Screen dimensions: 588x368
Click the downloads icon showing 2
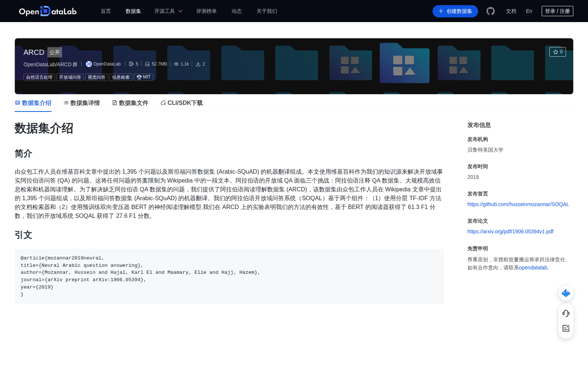[198, 64]
